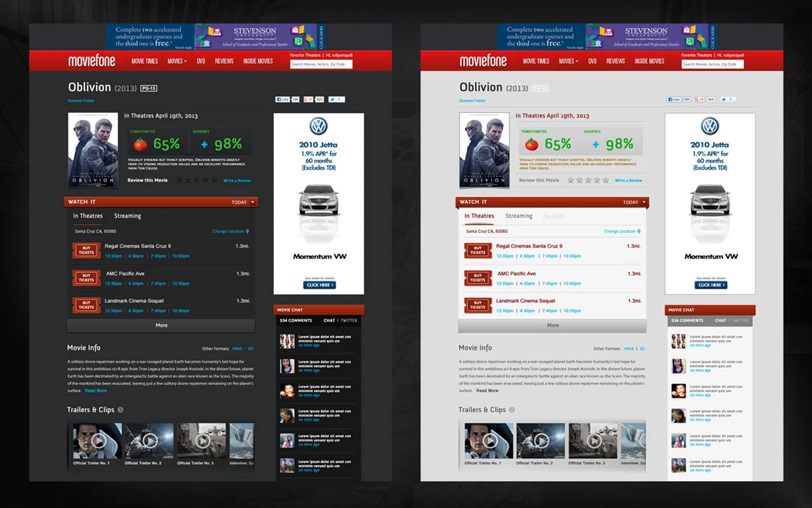Click the moviefone logo in dark version
The height and width of the screenshot is (508, 812).
tap(92, 61)
